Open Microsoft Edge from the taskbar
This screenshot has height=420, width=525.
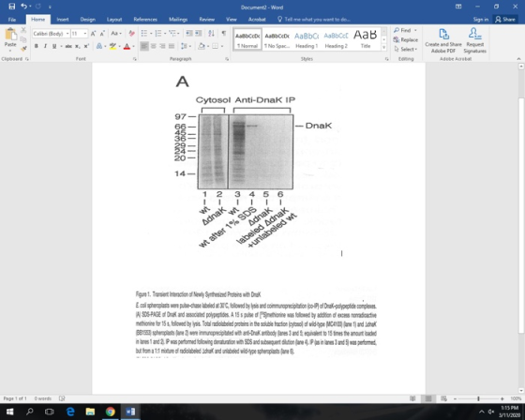70,412
